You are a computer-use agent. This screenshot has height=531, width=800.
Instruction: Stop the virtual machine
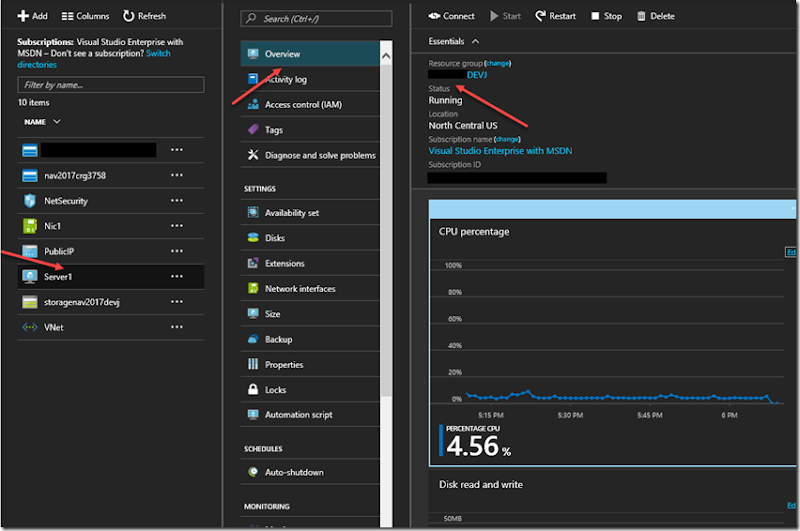[606, 16]
